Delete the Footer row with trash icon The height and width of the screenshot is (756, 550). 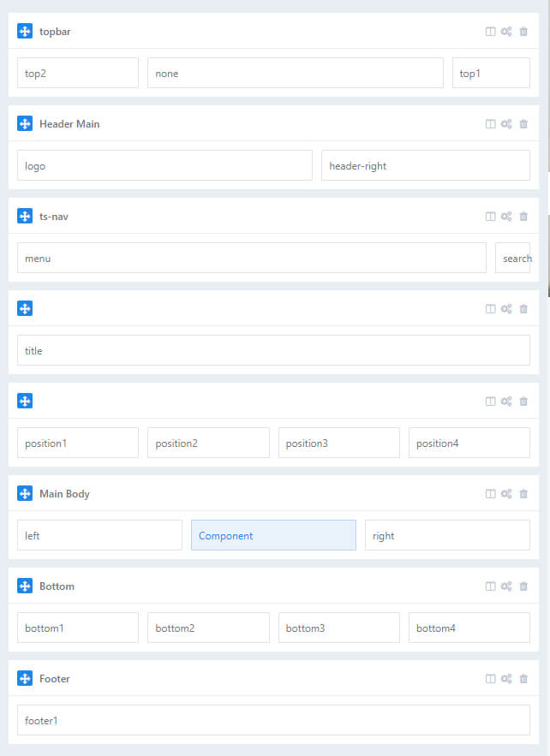[x=523, y=679]
